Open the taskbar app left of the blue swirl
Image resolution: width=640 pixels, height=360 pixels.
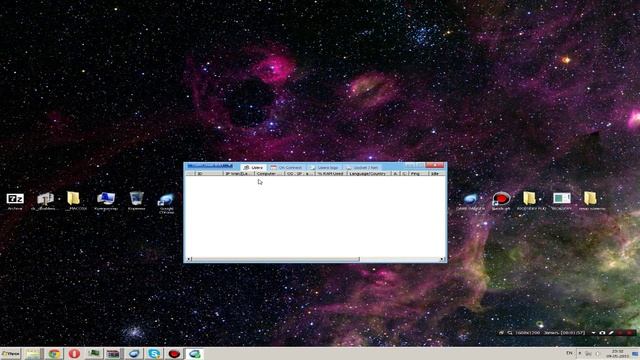(114, 354)
